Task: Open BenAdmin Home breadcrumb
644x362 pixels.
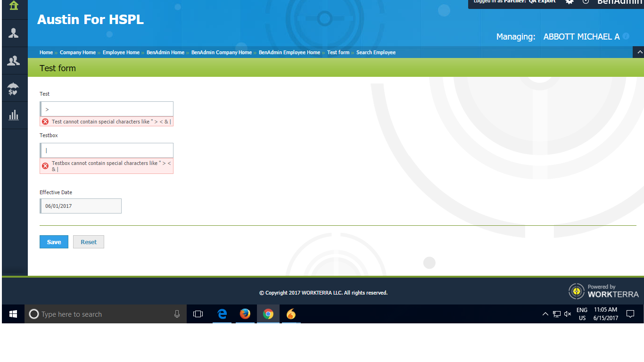Action: point(165,52)
